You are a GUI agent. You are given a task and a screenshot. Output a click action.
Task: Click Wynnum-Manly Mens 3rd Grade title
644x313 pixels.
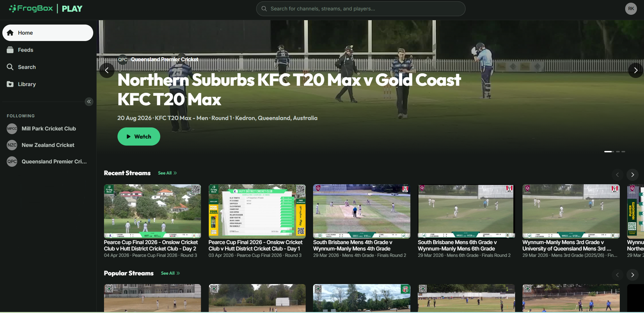pyautogui.click(x=567, y=245)
